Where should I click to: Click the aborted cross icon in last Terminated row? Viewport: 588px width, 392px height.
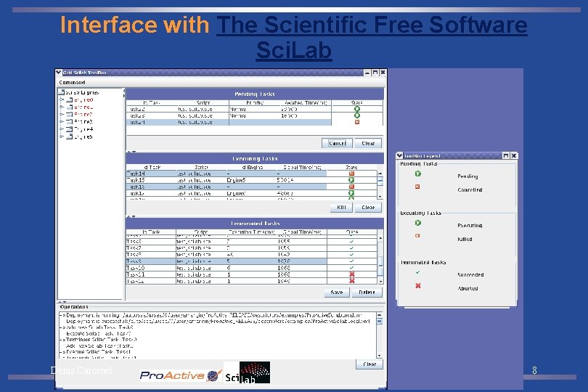tap(352, 281)
